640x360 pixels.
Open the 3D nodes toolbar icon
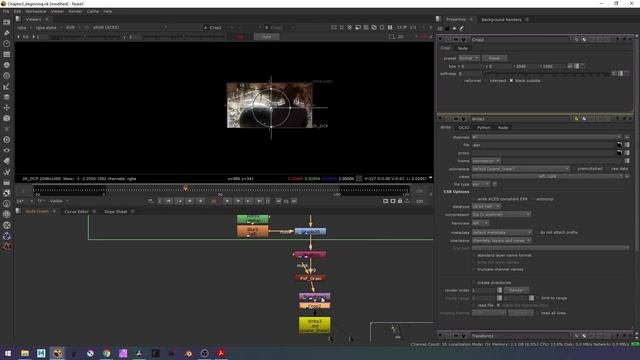point(7,118)
